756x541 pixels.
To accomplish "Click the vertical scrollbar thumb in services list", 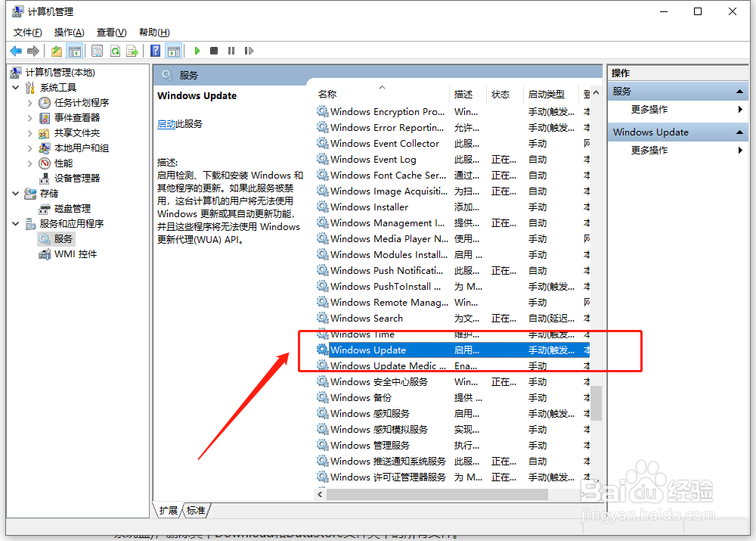I will (596, 403).
